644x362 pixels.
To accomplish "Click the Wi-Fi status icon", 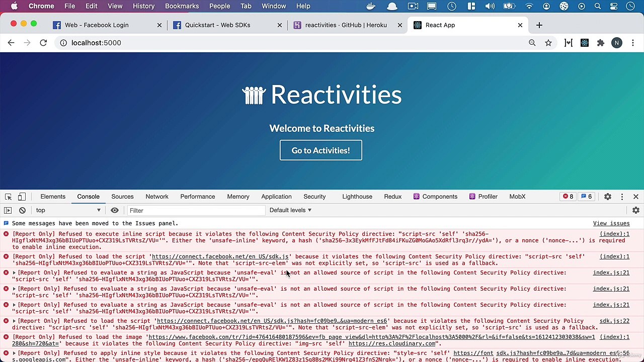I will 529,6.
